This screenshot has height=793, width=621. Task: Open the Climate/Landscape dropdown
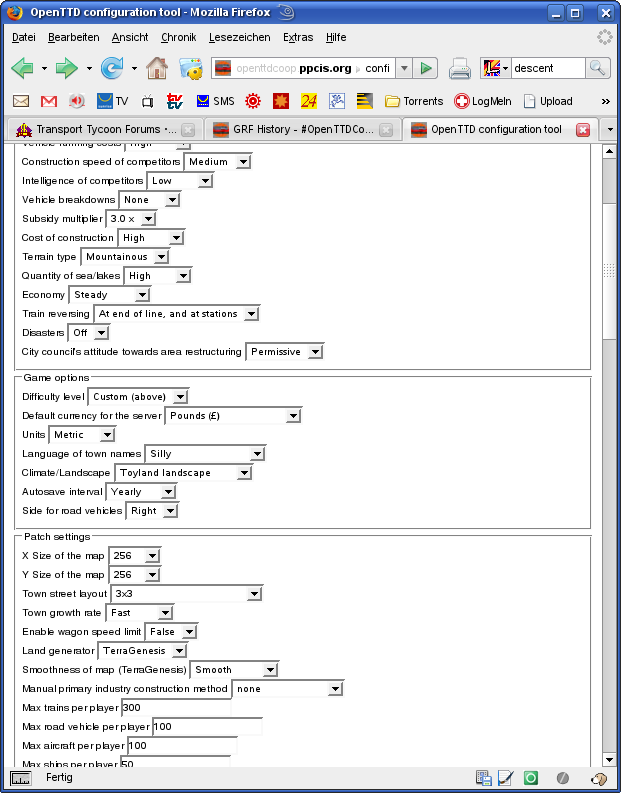[184, 473]
